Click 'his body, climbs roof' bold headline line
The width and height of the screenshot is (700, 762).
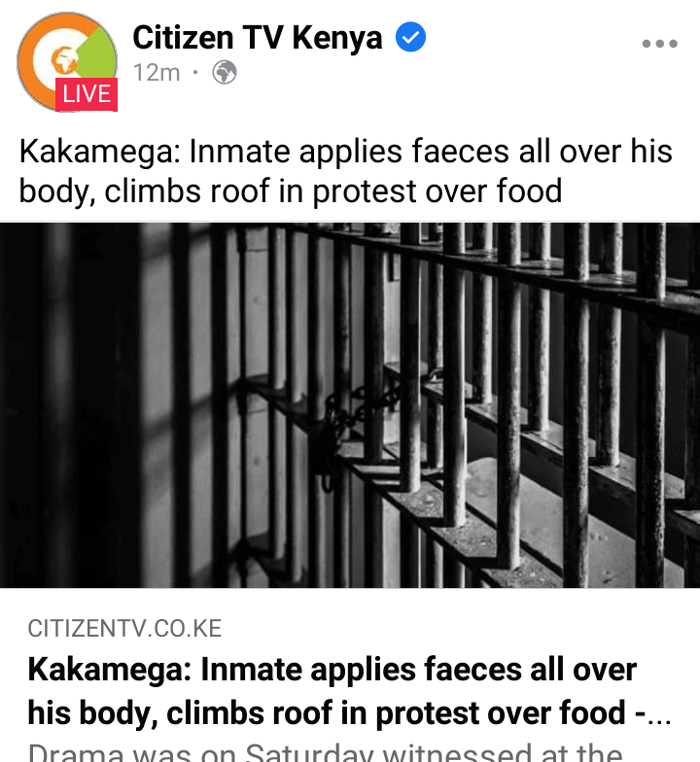point(349,712)
